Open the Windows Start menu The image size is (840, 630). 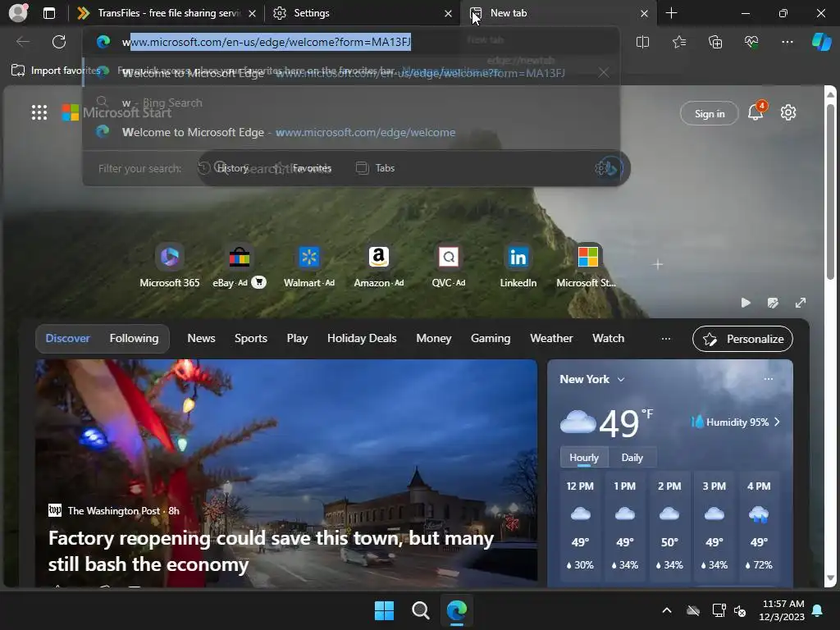[x=384, y=610]
